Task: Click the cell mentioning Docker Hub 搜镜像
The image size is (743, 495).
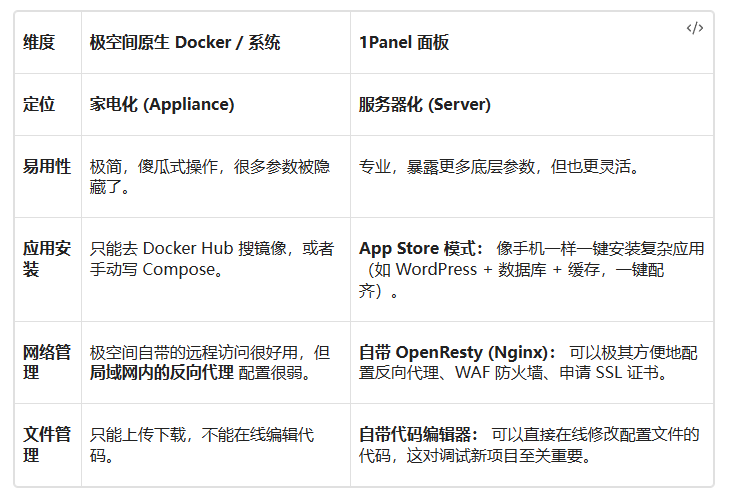Action: pyautogui.click(x=212, y=259)
